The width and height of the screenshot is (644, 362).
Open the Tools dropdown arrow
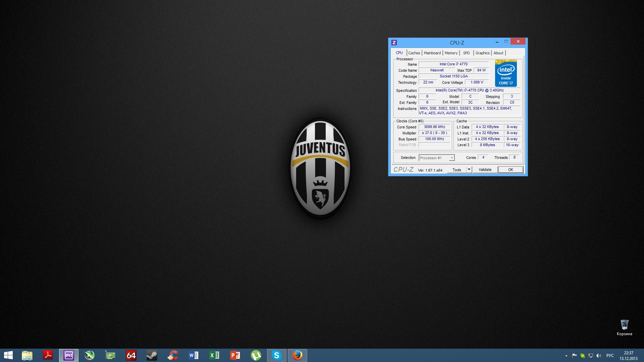click(469, 170)
